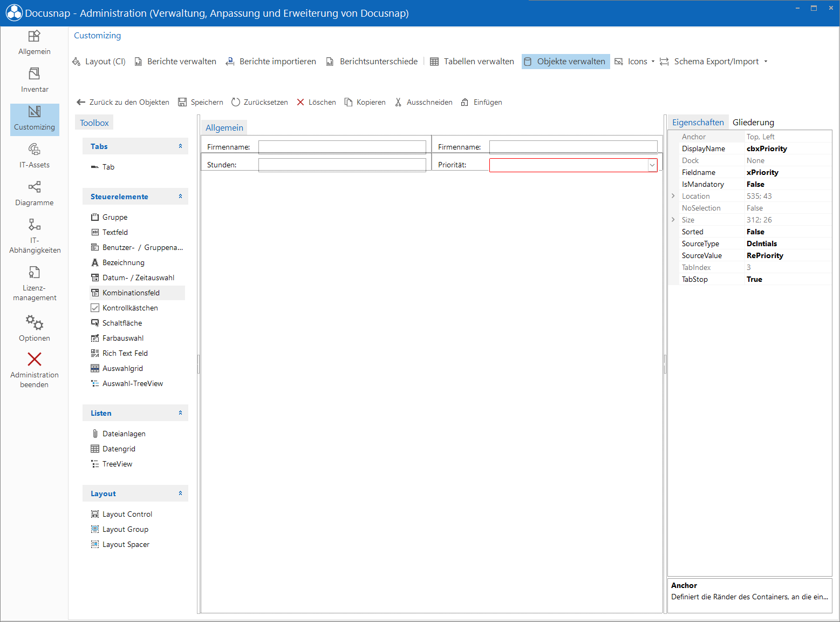The image size is (840, 622).
Task: Go back via Zurück zu den Objekten
Action: coord(123,102)
